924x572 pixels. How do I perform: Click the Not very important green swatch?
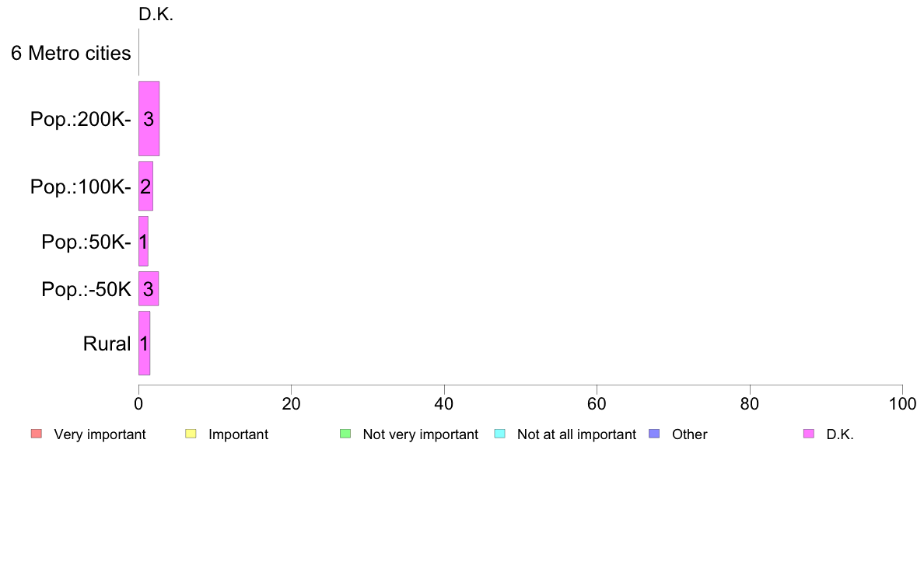[x=345, y=434]
